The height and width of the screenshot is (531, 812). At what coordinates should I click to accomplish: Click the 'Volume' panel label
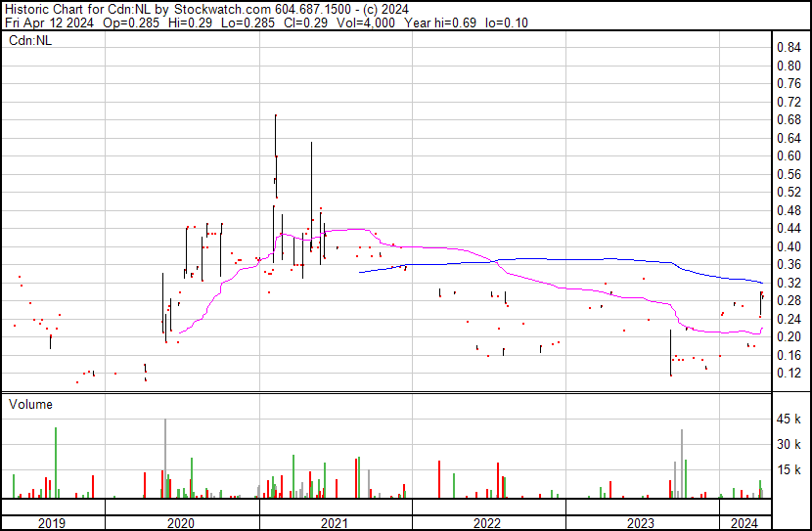tap(30, 404)
